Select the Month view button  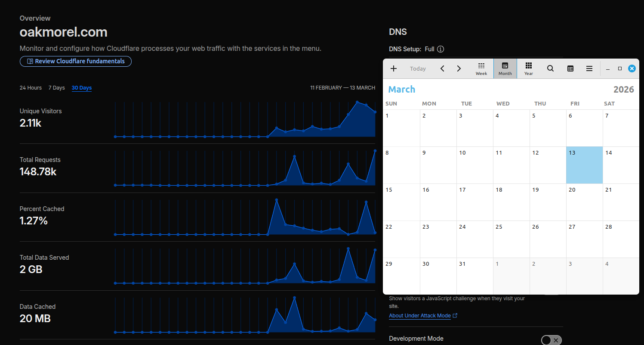505,68
